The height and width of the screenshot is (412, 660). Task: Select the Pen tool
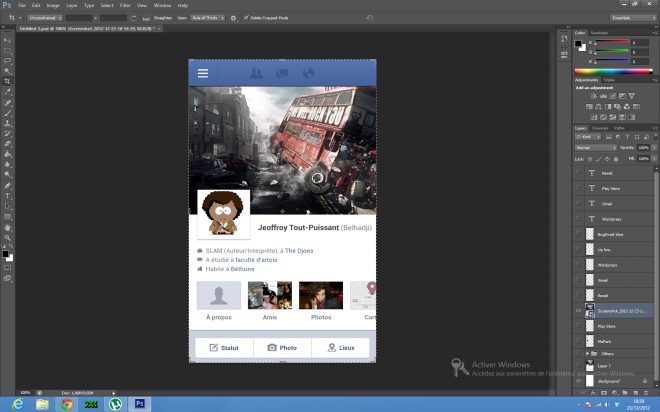(x=8, y=186)
